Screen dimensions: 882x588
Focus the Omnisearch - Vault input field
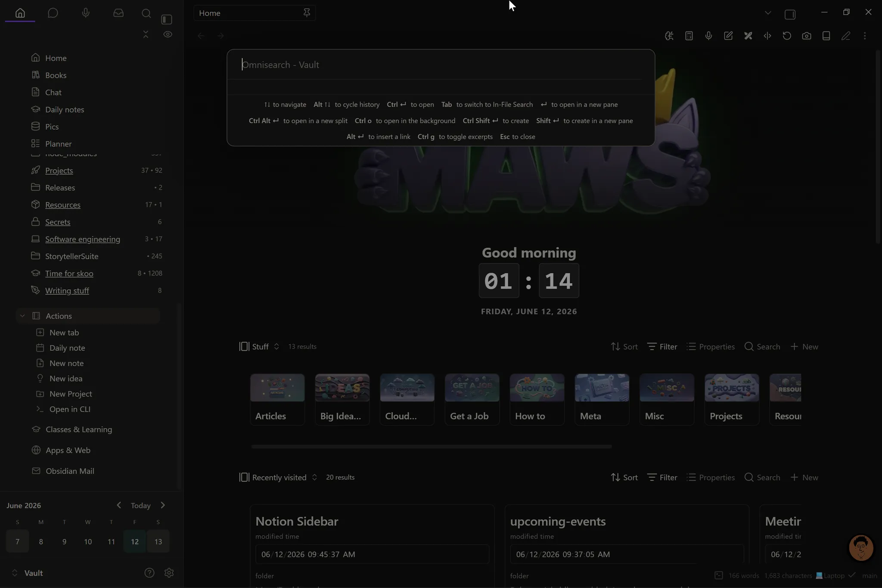441,65
